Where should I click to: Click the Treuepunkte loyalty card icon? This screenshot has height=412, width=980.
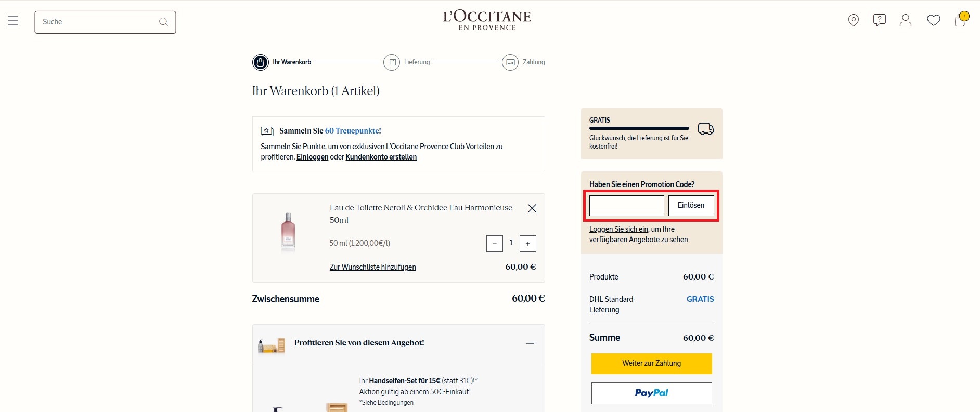click(267, 131)
